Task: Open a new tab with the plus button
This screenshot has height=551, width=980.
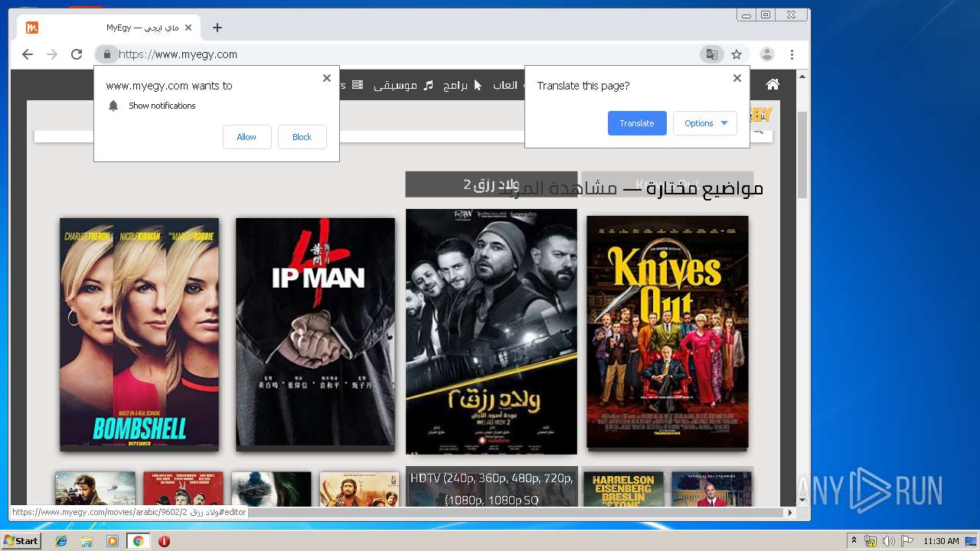Action: point(217,28)
